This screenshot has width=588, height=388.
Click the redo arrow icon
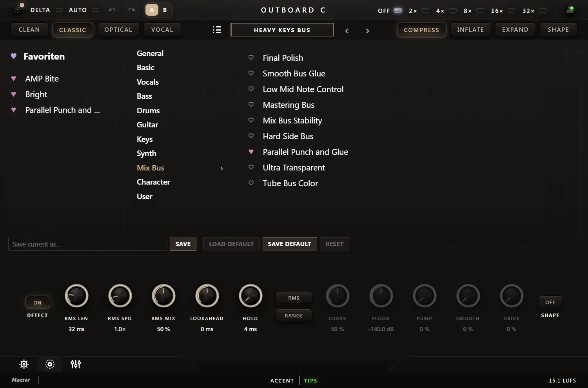coord(132,10)
